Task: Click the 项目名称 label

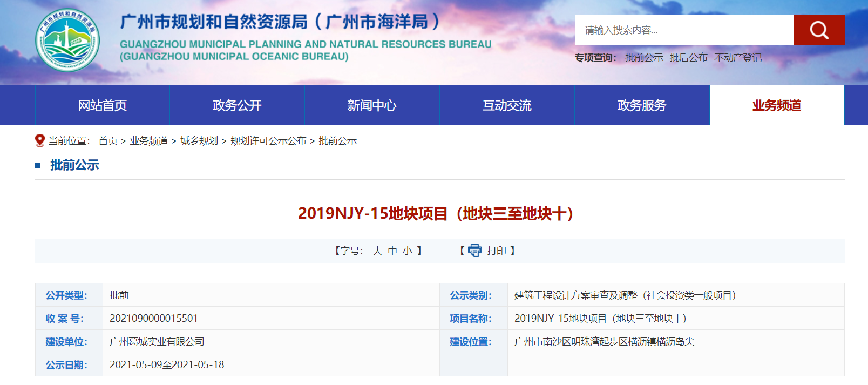Action: click(471, 319)
